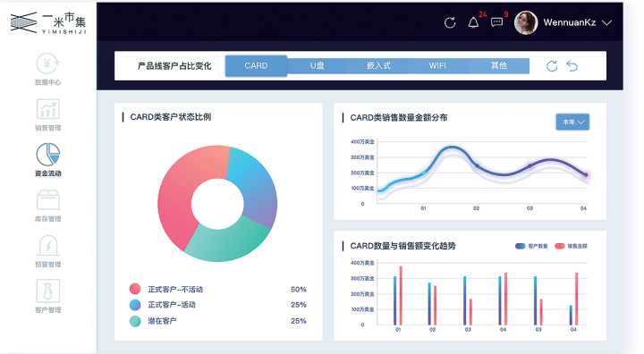Click the refresh icon in top header
The height and width of the screenshot is (354, 644).
tap(450, 22)
